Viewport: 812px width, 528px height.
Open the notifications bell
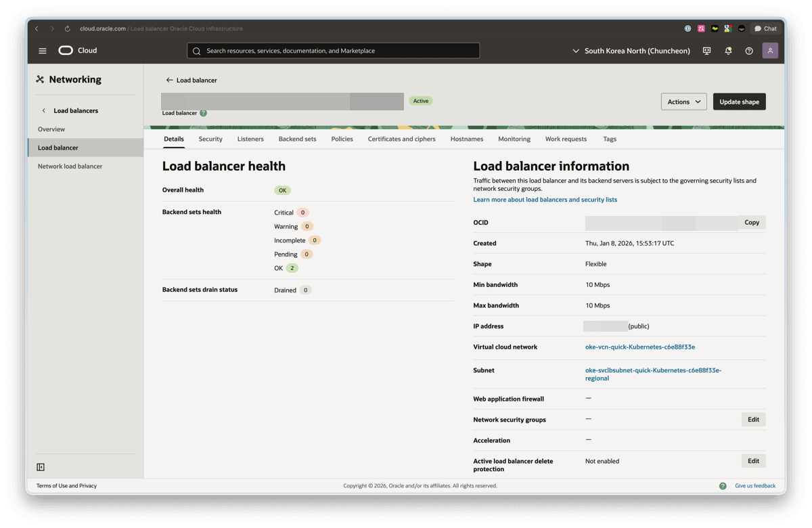[x=728, y=51]
